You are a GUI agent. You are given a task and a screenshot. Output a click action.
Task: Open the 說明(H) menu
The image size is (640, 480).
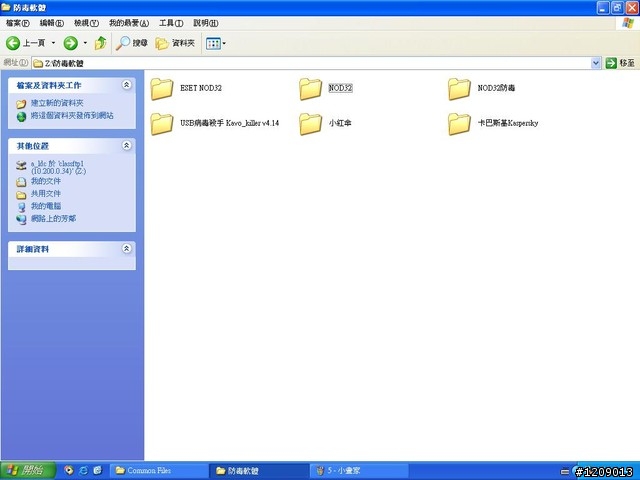coord(205,23)
